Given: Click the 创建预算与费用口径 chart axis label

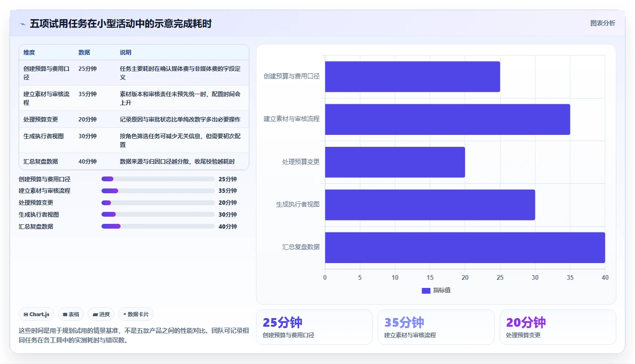Looking at the screenshot, I should point(291,76).
